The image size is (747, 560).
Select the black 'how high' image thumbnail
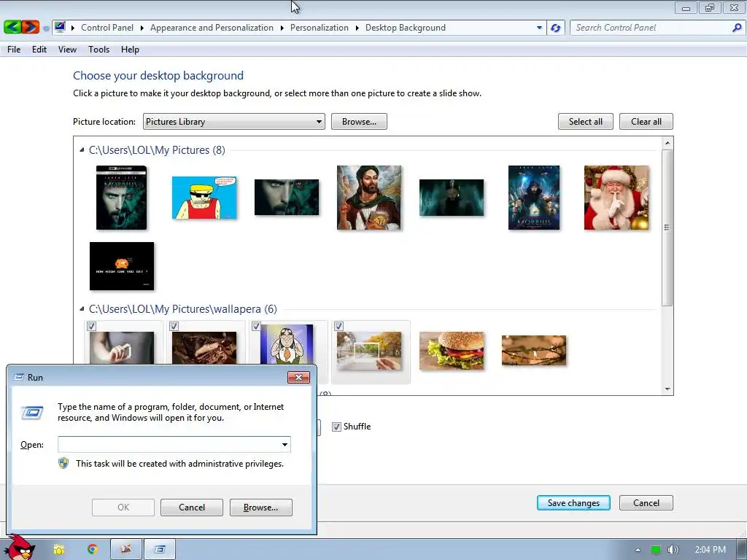pyautogui.click(x=122, y=266)
